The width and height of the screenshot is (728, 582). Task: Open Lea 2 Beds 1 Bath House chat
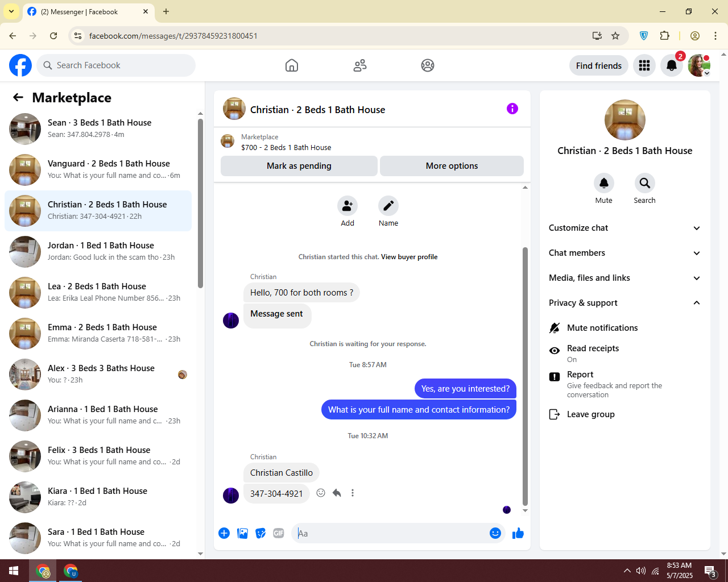click(x=98, y=293)
